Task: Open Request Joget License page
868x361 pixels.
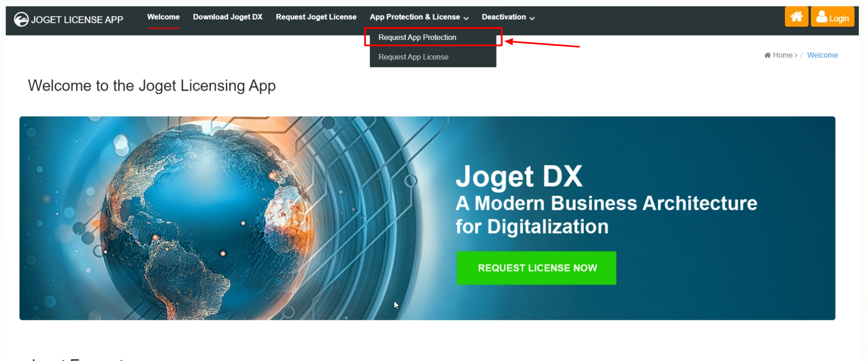Action: pos(316,17)
